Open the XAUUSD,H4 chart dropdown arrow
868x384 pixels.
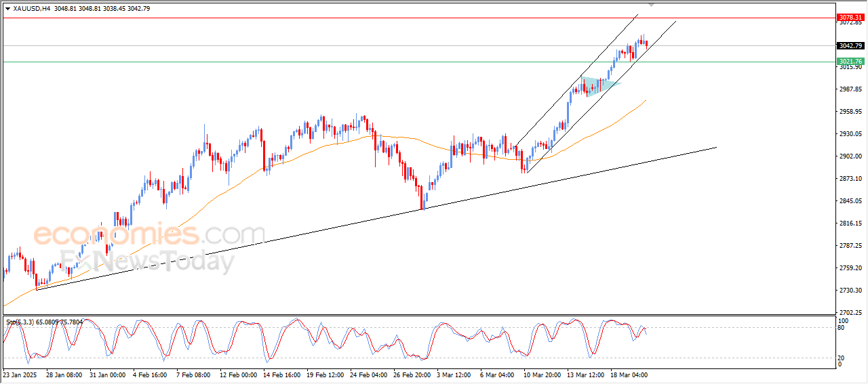pyautogui.click(x=7, y=9)
